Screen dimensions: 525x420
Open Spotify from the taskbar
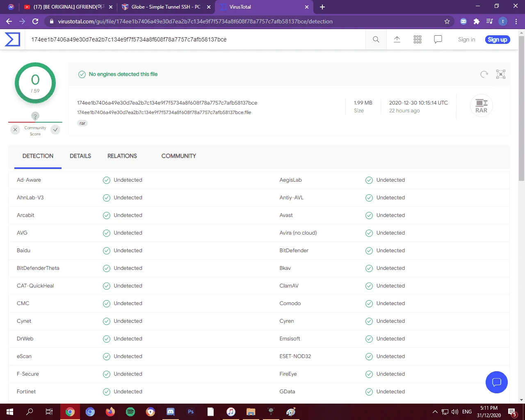[x=130, y=412]
